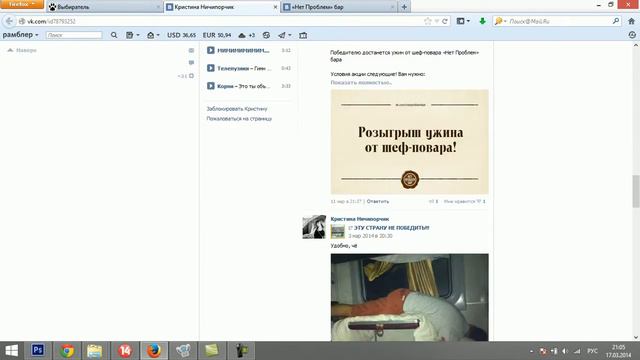Open the Rambler mail icon
This screenshot has width=640, height=360.
click(151, 35)
